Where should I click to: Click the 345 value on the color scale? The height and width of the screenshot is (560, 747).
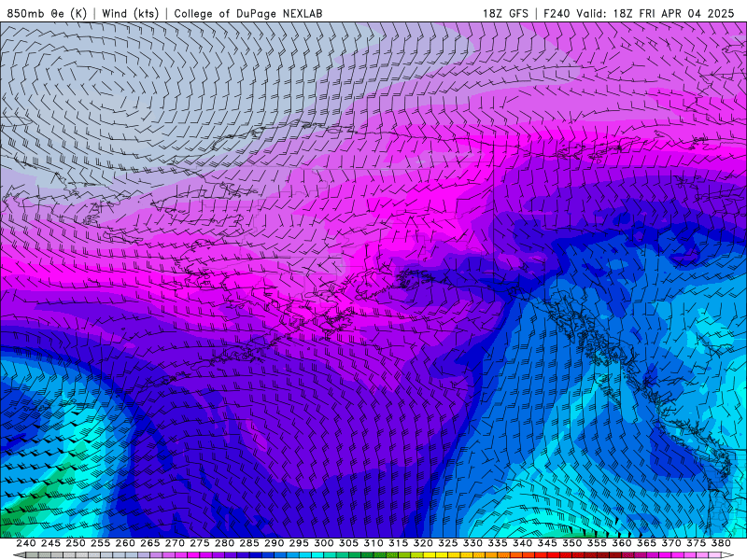click(547, 543)
